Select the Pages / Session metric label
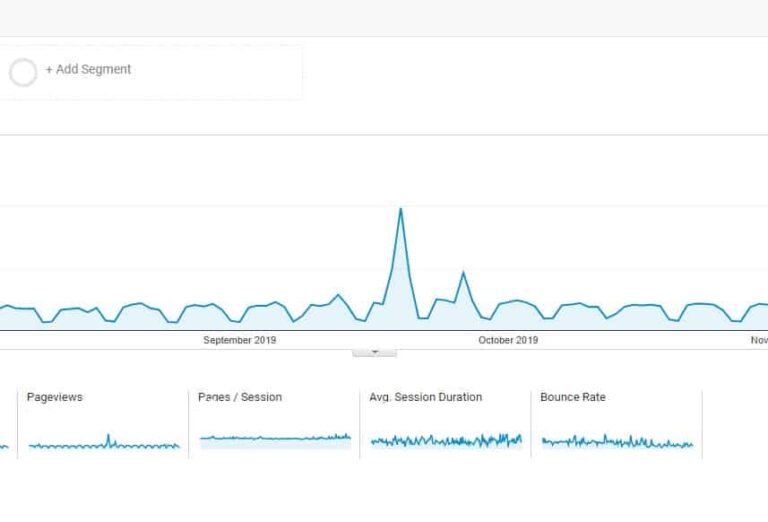This screenshot has width=768, height=522. click(x=240, y=397)
